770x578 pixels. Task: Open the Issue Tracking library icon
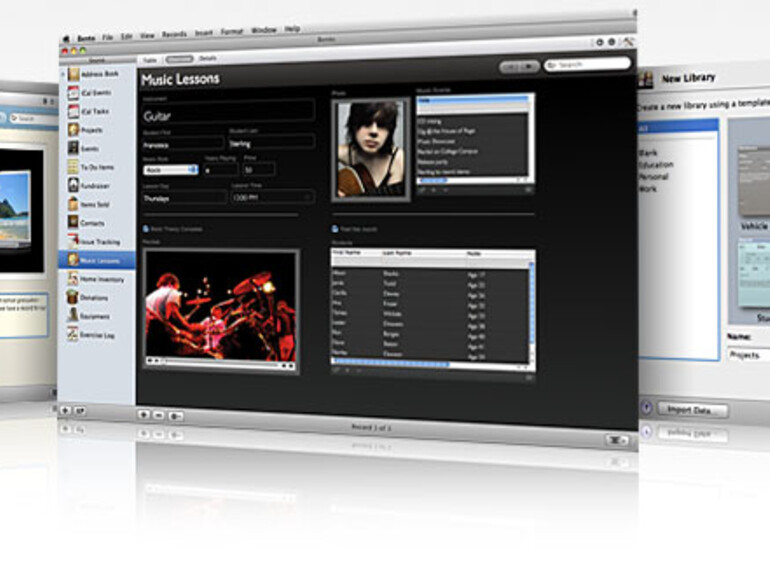click(x=73, y=241)
